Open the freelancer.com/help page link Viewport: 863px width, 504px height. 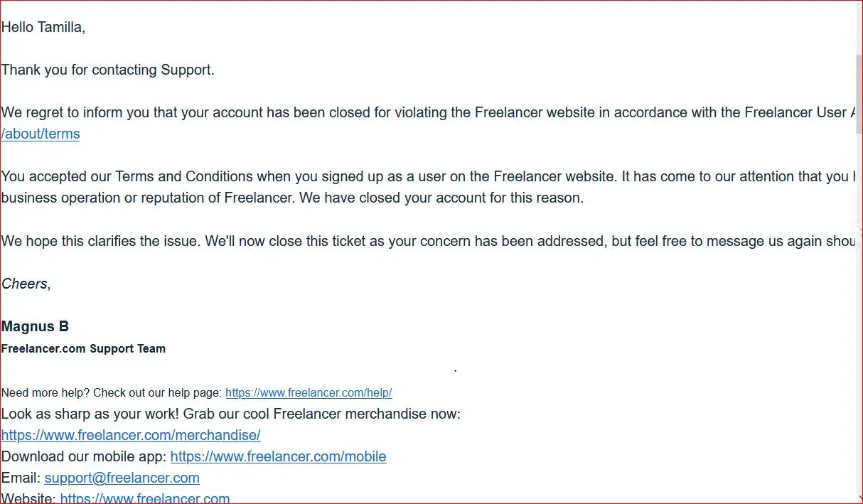tap(309, 392)
